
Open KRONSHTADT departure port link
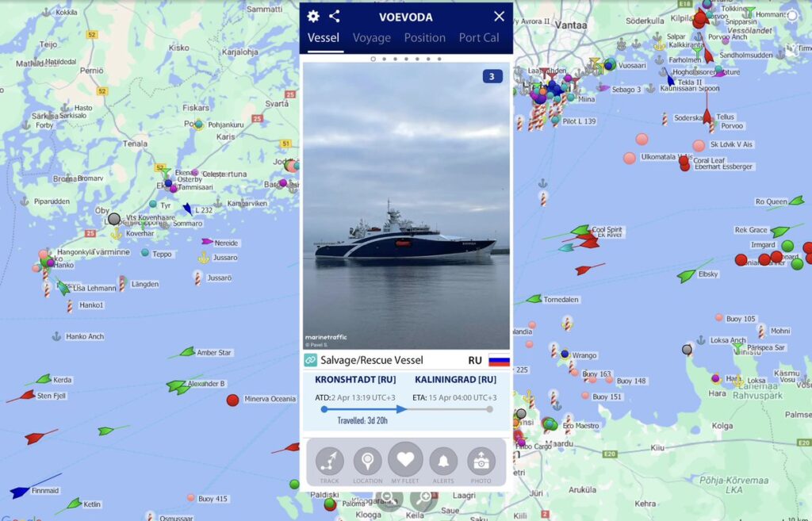tap(355, 380)
